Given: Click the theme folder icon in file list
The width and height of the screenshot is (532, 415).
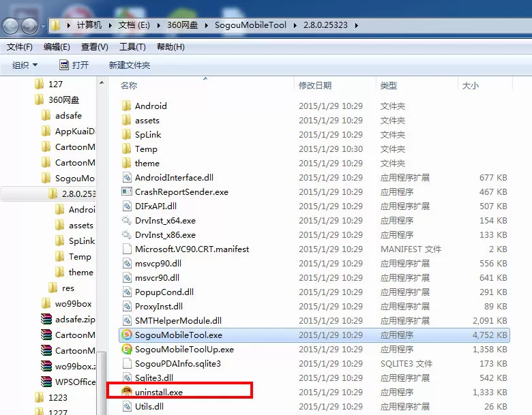Looking at the screenshot, I should [x=127, y=163].
